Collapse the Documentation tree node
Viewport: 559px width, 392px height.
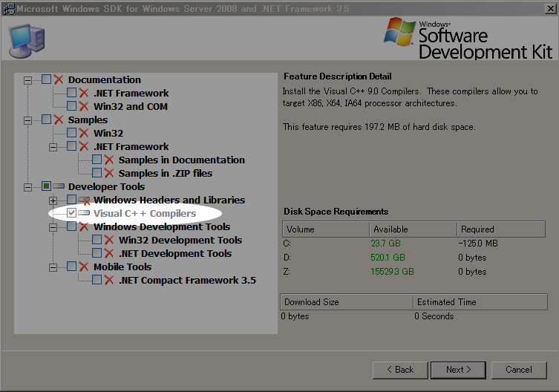point(27,80)
